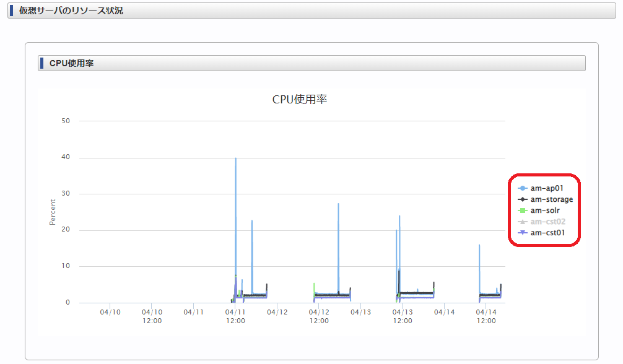The height and width of the screenshot is (364, 623).
Task: Click the am-cst01 purple triangle legend marker
Action: (523, 233)
